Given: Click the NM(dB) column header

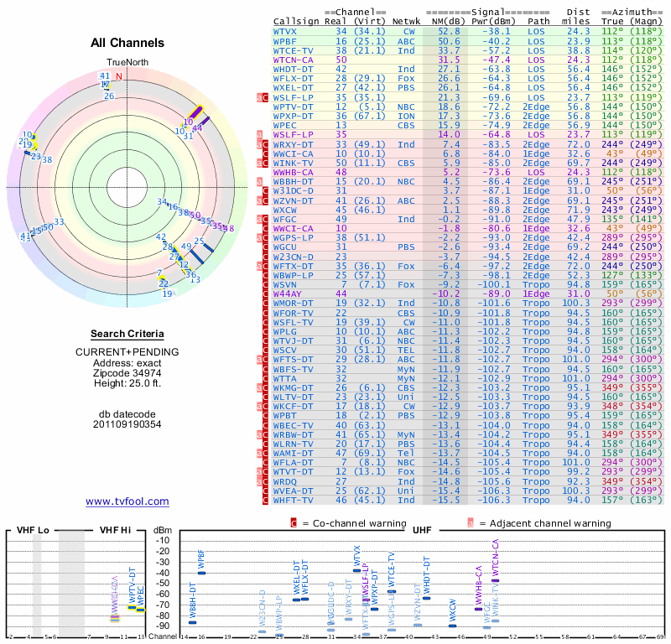Looking at the screenshot, I should 448,22.
